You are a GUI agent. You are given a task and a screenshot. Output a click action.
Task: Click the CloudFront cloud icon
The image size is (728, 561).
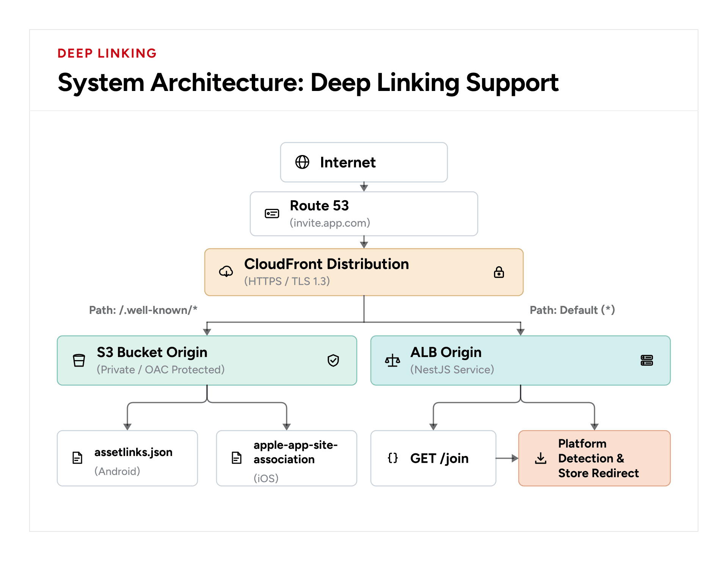pyautogui.click(x=226, y=271)
